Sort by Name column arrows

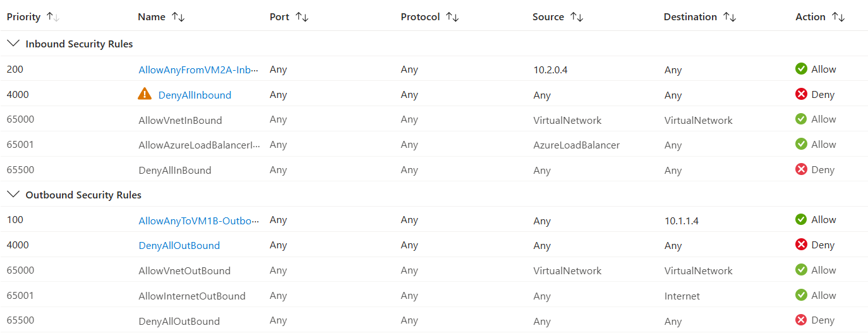[x=178, y=17]
